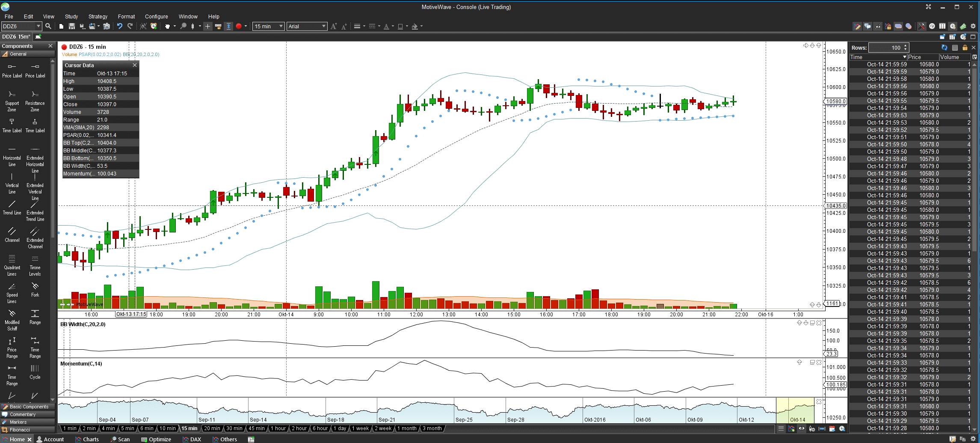Open the File menu
The width and height of the screenshot is (980, 443).
click(x=9, y=16)
